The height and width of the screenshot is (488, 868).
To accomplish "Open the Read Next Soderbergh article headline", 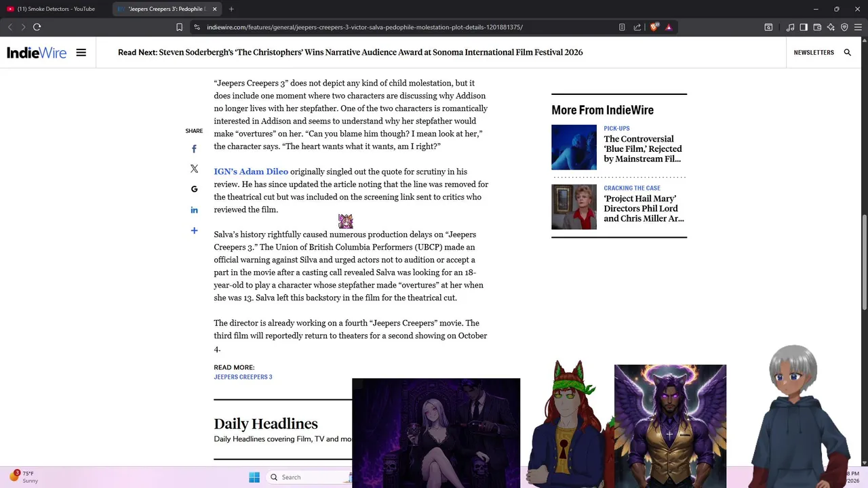I will pos(370,52).
